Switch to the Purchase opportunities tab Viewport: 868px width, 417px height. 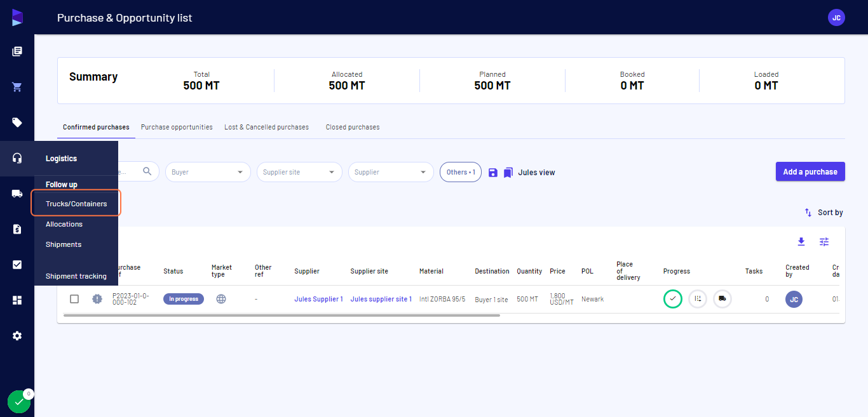177,127
